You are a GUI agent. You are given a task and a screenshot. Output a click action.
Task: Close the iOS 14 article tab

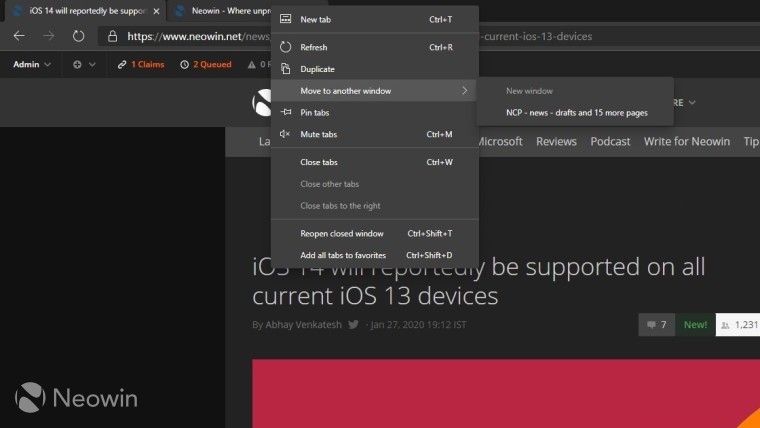point(156,11)
